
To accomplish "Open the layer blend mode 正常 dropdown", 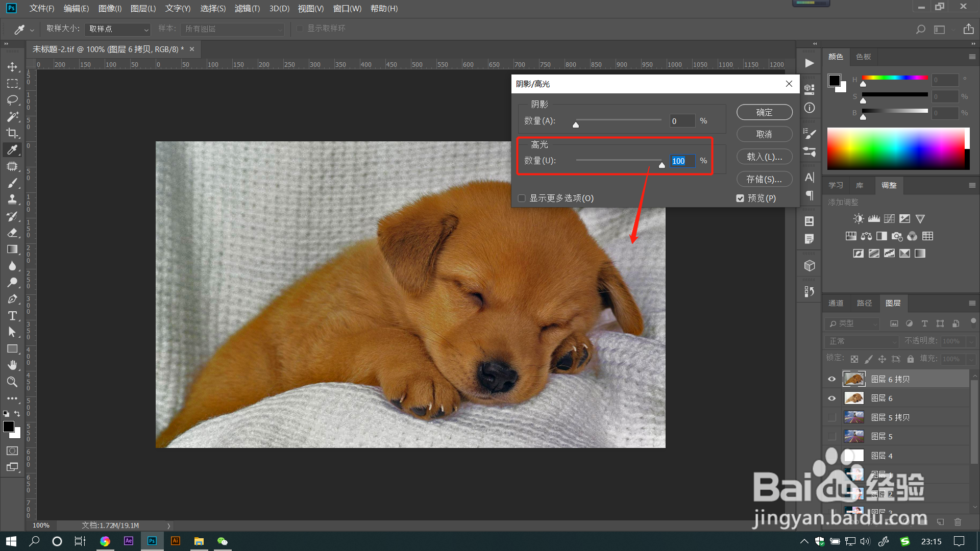I will (861, 341).
